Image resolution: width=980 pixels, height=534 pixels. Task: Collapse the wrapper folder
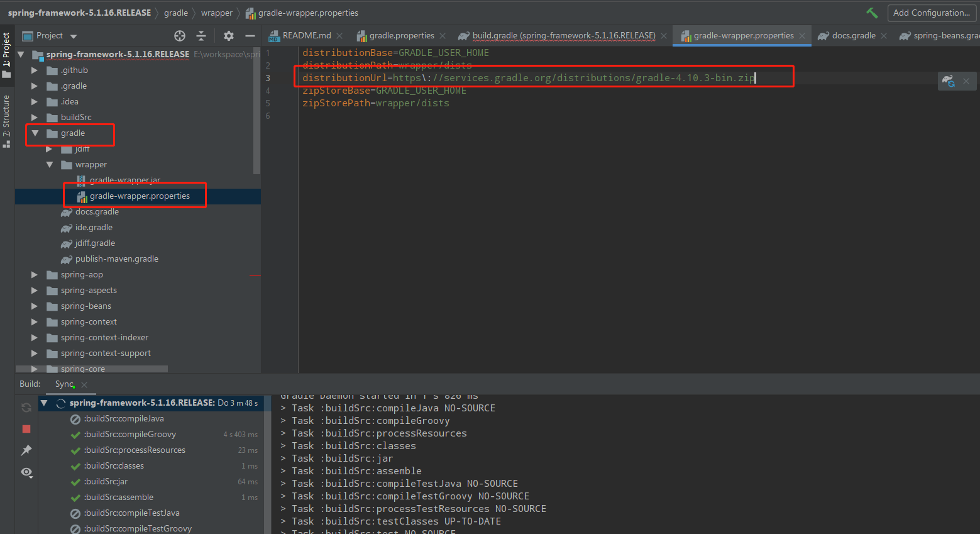[x=49, y=165]
